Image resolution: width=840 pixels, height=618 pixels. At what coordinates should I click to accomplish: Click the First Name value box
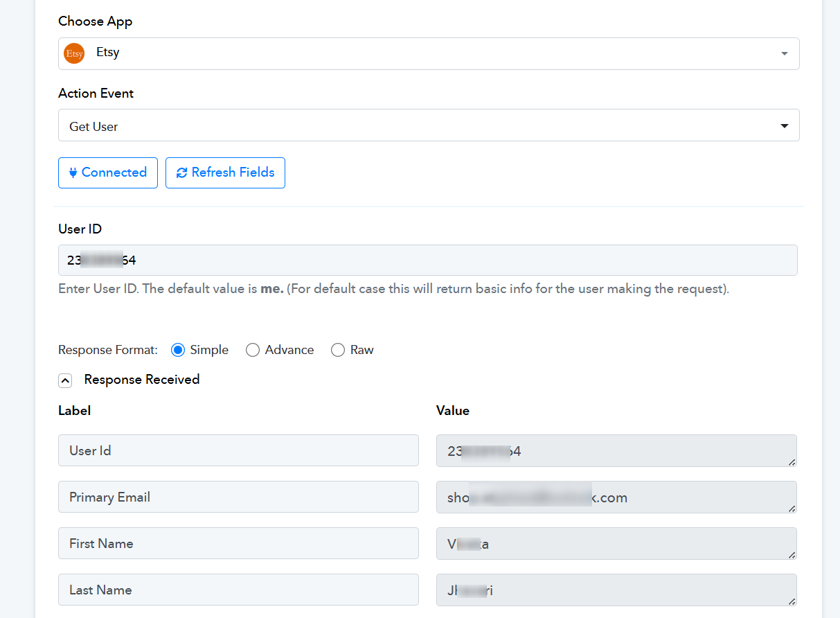(x=616, y=544)
